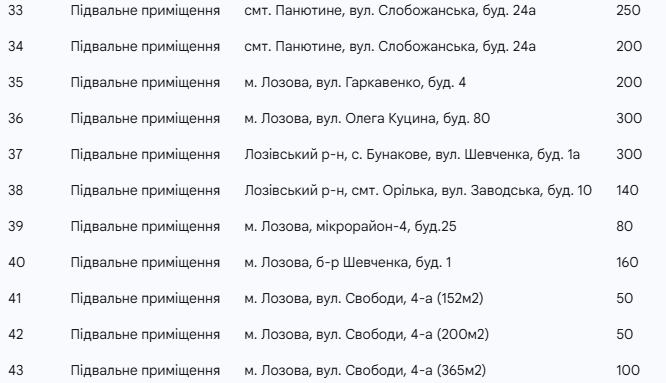Image resolution: width=666 pixels, height=383 pixels.
Task: Click row number 37
Action: tap(15, 154)
